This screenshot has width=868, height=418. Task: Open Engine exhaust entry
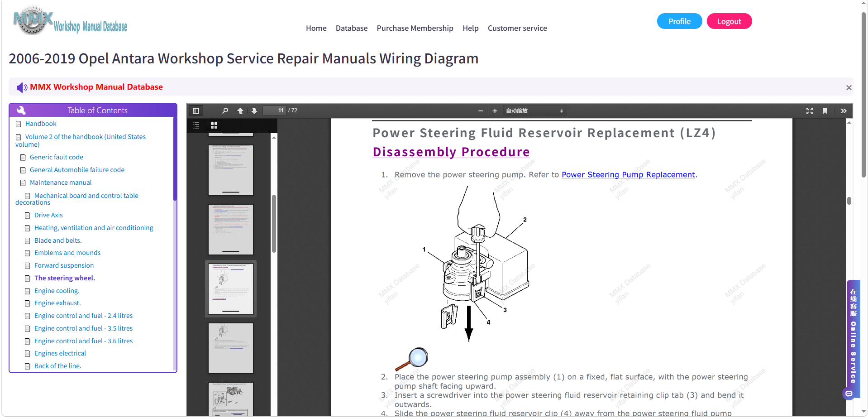[x=57, y=303]
